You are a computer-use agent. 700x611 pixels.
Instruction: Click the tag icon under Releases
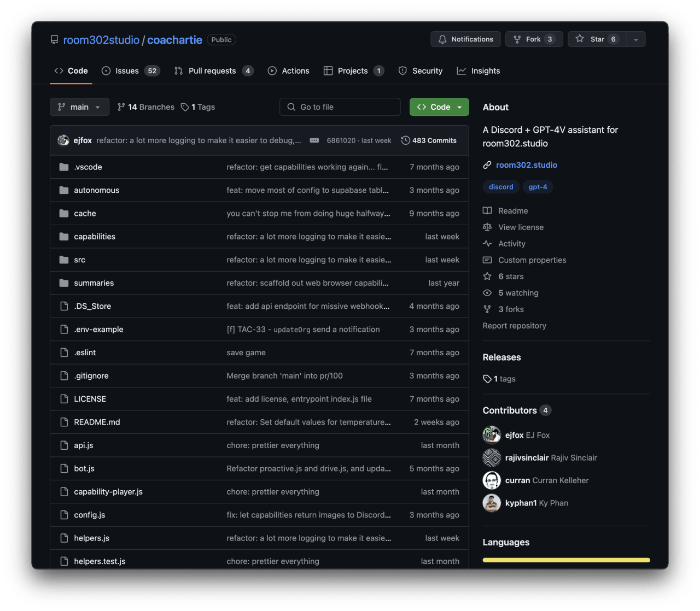click(487, 378)
